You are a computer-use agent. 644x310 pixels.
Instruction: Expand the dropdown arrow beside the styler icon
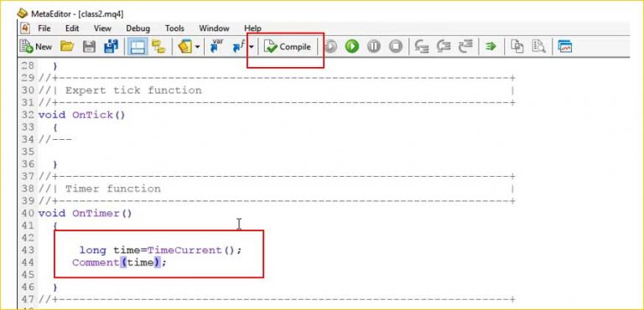(x=198, y=47)
